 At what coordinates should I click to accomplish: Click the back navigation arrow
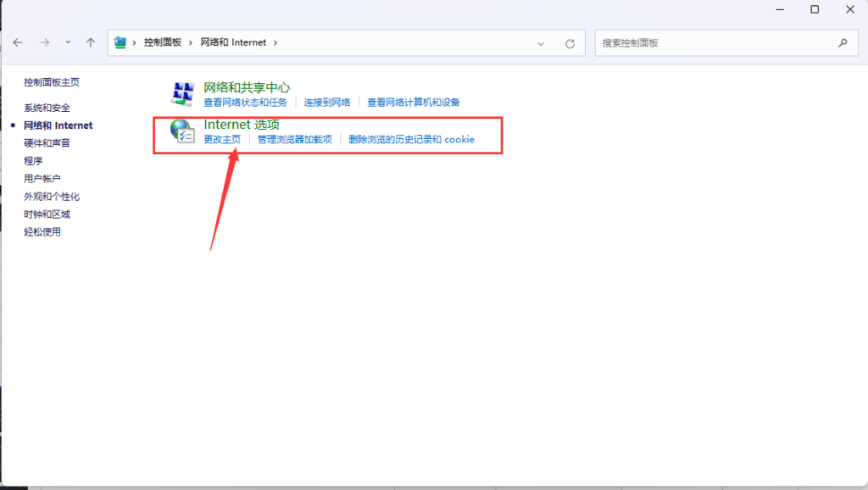point(17,42)
